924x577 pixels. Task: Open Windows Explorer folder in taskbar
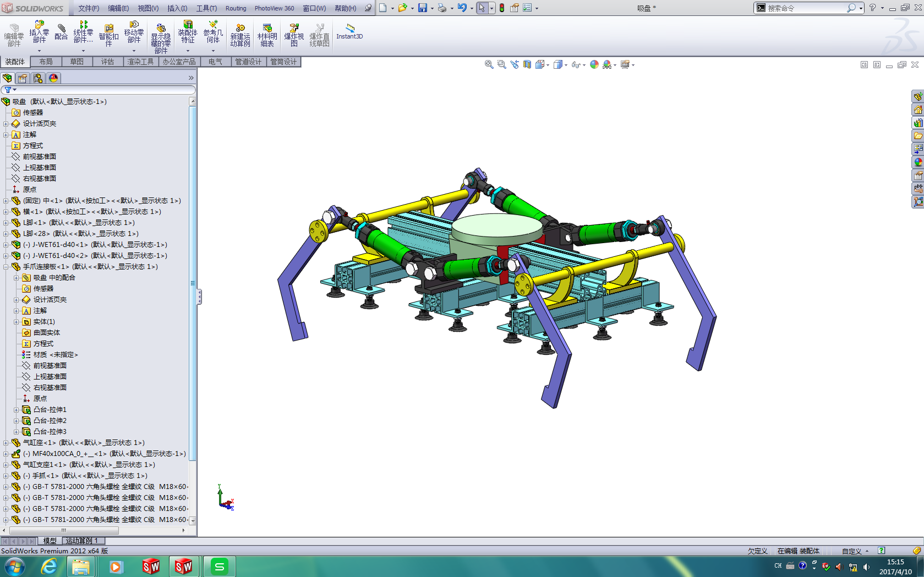point(81,567)
